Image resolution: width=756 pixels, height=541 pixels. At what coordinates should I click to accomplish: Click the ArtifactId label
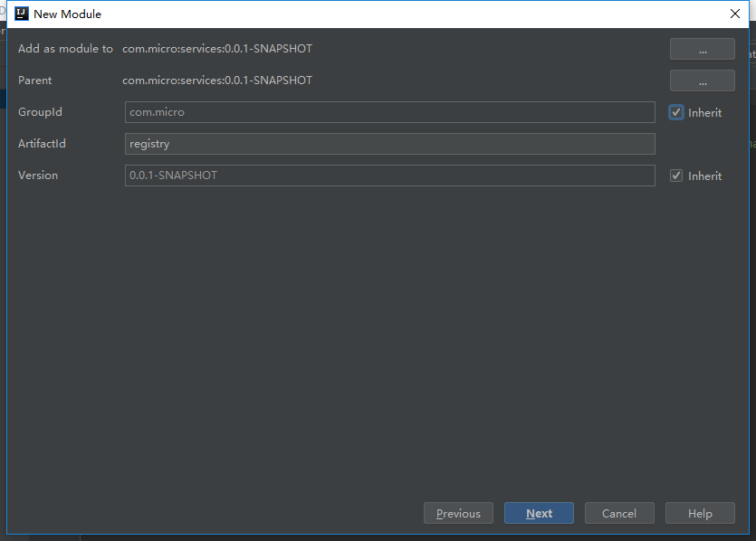[x=42, y=144]
